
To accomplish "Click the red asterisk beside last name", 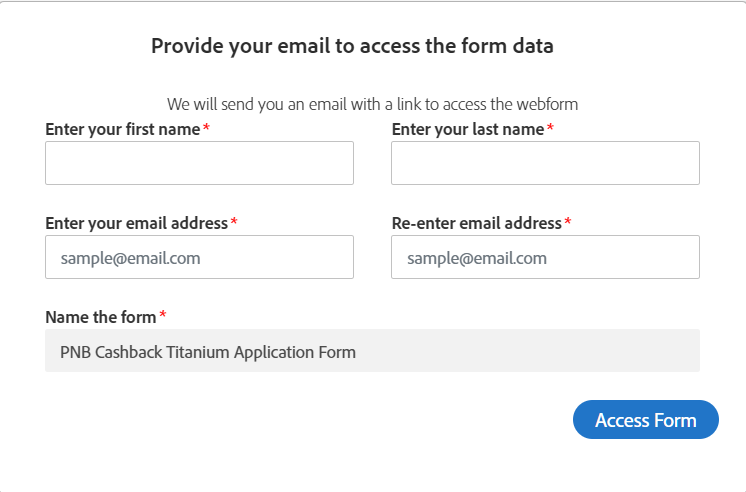I will [550, 129].
